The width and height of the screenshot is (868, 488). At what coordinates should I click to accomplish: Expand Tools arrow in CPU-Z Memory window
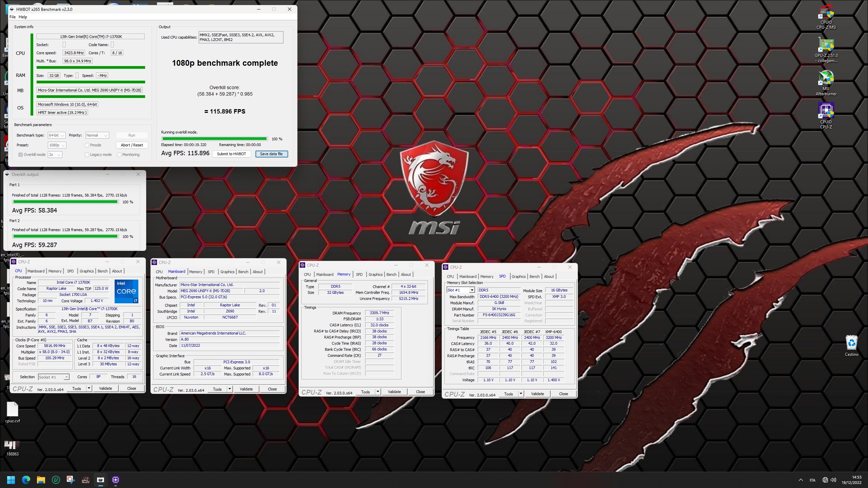[378, 392]
